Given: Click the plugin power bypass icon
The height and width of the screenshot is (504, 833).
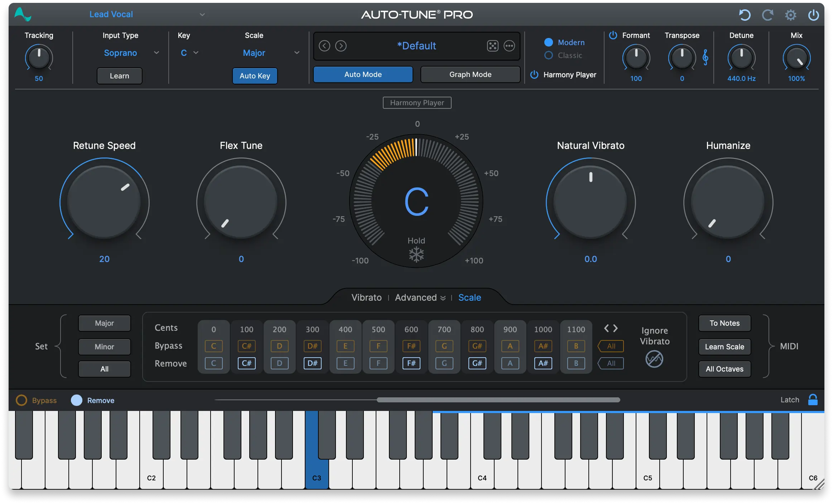Looking at the screenshot, I should [813, 15].
